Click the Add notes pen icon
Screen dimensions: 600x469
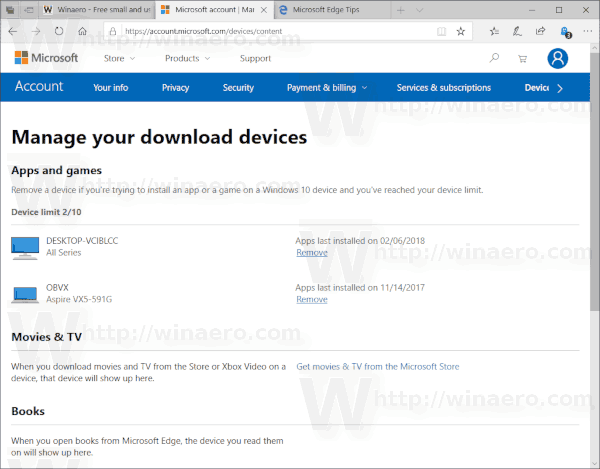pos(517,31)
